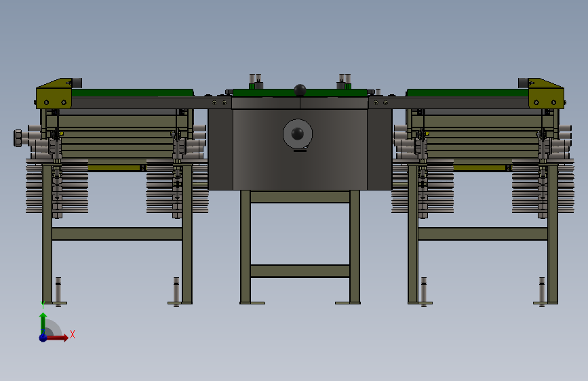Screen dimensions: 588x381
Task: Select the upper crossbar of the central stand
Action: (300, 197)
